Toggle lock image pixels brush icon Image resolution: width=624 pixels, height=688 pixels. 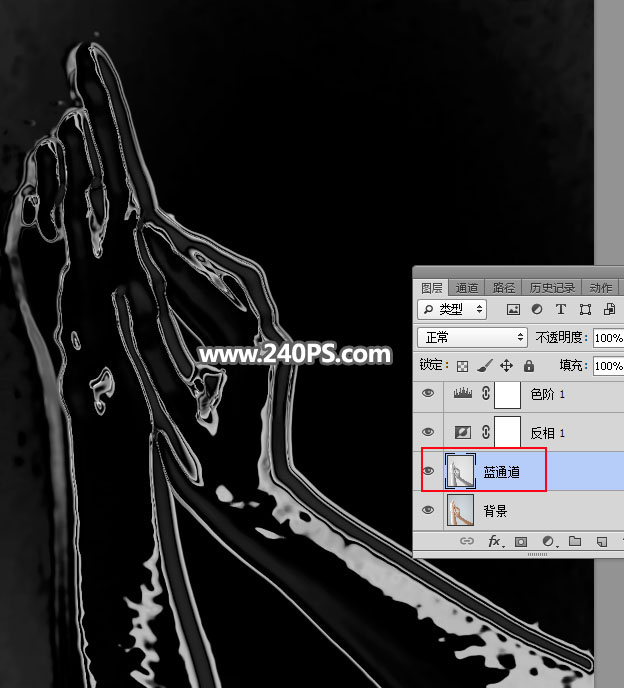[484, 366]
